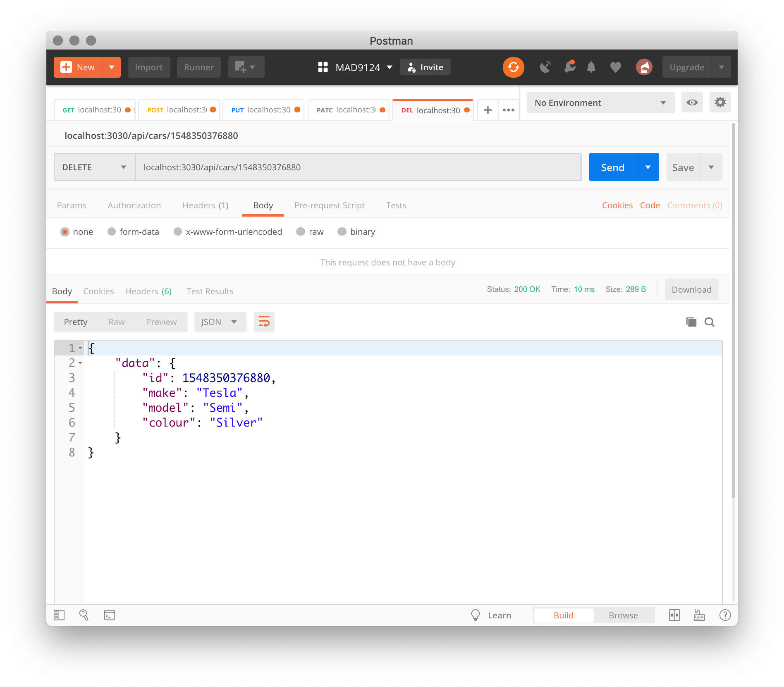The image size is (784, 687).
Task: Open keyboard shortcuts icon
Action: pyautogui.click(x=699, y=615)
